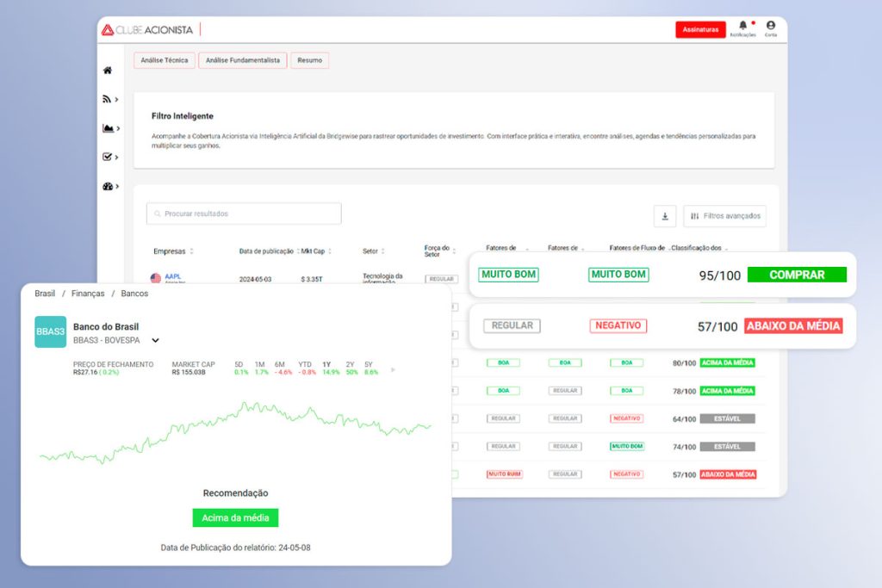
Task: Click the download icon beside Filtros avançados
Action: [x=665, y=216]
